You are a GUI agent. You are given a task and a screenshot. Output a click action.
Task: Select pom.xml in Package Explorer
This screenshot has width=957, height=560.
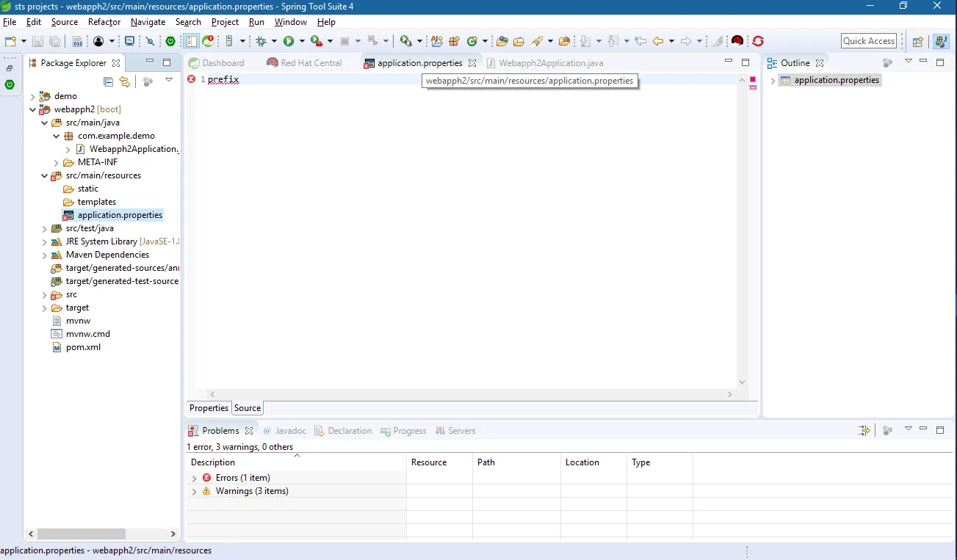click(x=76, y=347)
